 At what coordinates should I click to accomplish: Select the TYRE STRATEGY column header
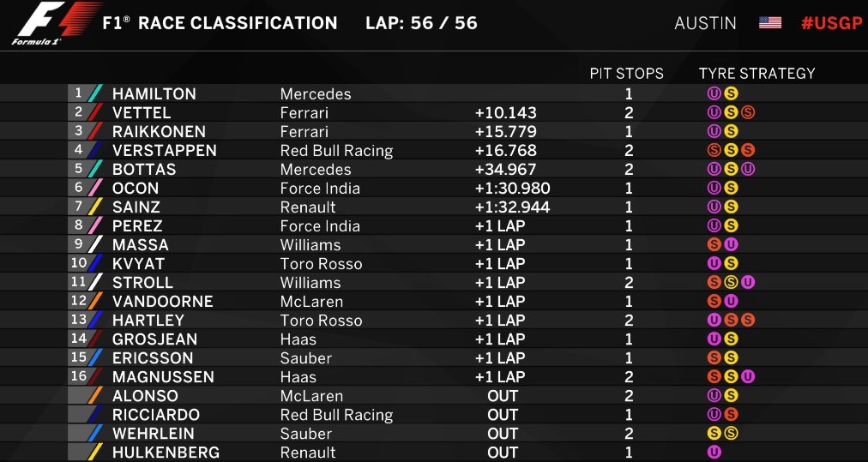click(x=756, y=74)
